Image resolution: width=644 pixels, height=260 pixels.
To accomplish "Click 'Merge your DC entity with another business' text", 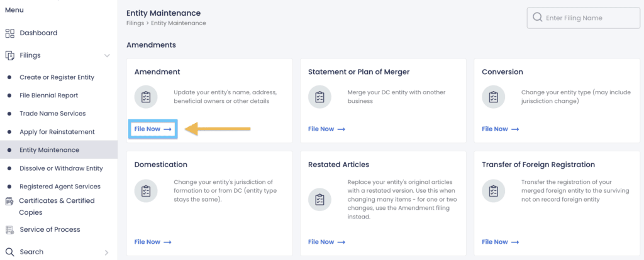I will (396, 97).
